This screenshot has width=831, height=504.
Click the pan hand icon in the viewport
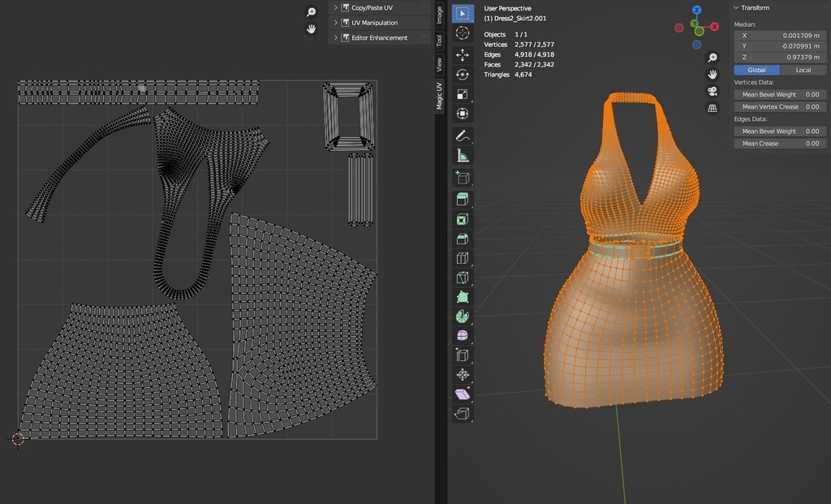[x=713, y=75]
